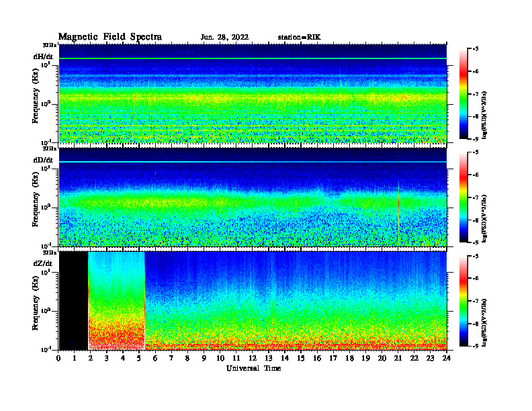Click hour tick label "2" on the time axis
532x411 pixels.
pyautogui.click(x=91, y=359)
